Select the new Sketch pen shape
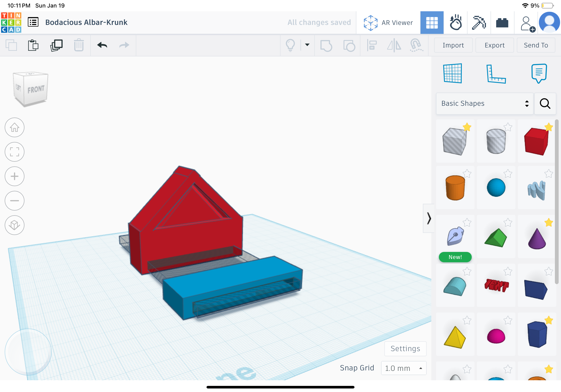Image resolution: width=561 pixels, height=392 pixels. [455, 236]
